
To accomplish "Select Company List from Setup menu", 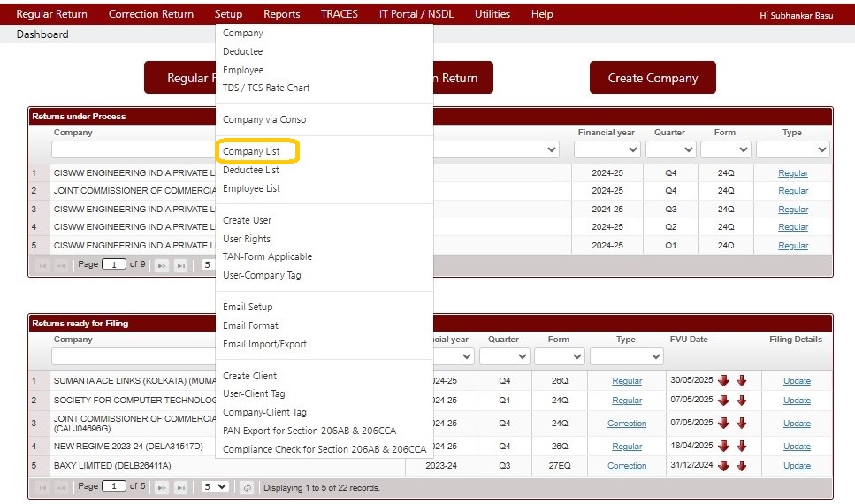I will 251,151.
